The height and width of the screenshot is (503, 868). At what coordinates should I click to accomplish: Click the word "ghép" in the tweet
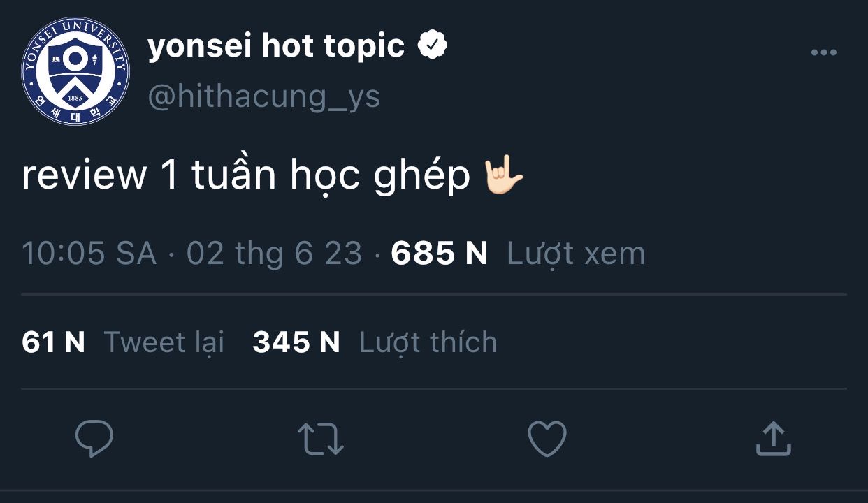pyautogui.click(x=421, y=177)
